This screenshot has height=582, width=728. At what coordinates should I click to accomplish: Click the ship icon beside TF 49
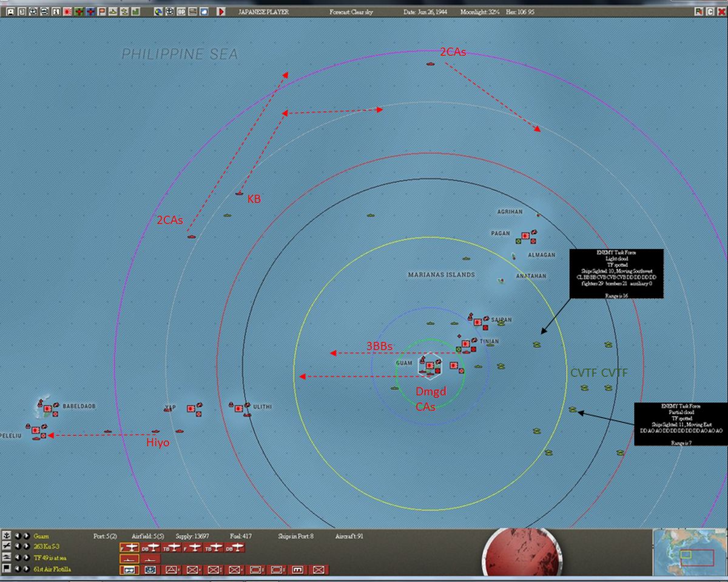click(5, 558)
